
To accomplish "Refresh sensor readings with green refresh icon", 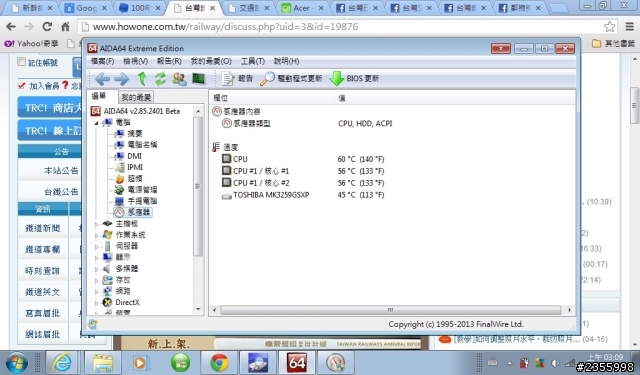I will click(x=160, y=78).
